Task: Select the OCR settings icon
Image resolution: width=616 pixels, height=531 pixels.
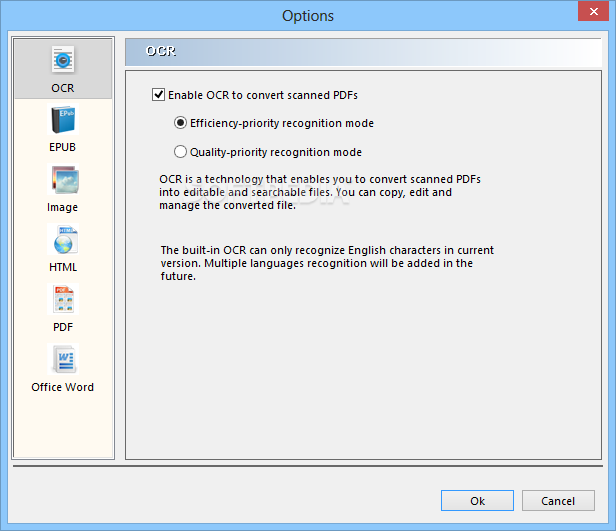Action: (63, 60)
